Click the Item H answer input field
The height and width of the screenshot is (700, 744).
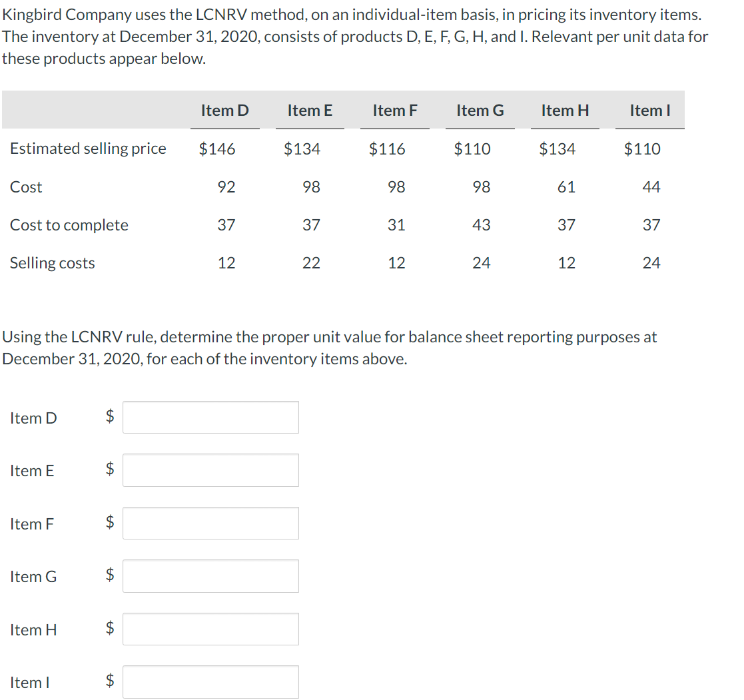point(210,628)
